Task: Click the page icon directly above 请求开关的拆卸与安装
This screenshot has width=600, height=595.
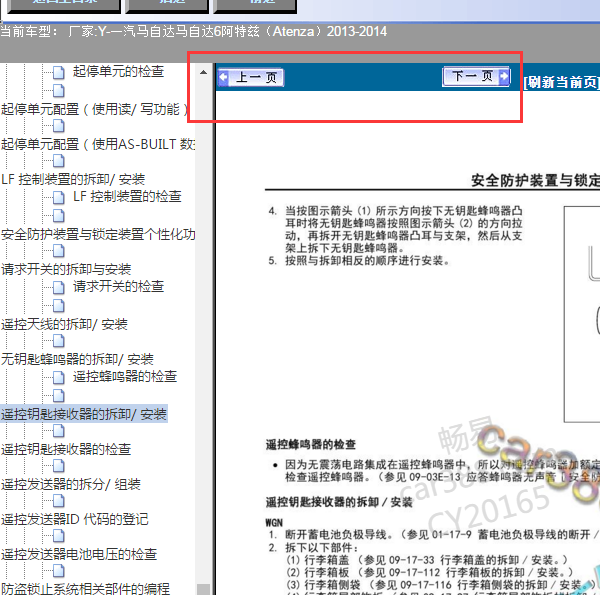Action: 59,251
